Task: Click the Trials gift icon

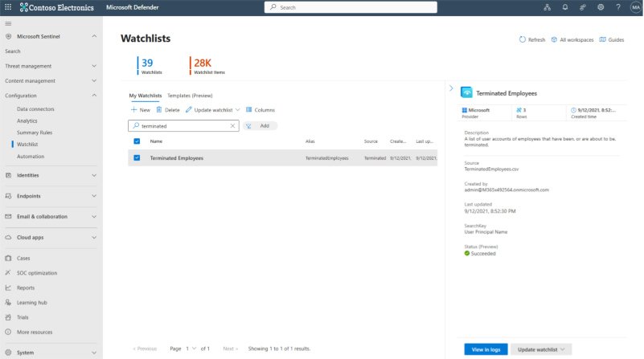Action: [x=8, y=317]
